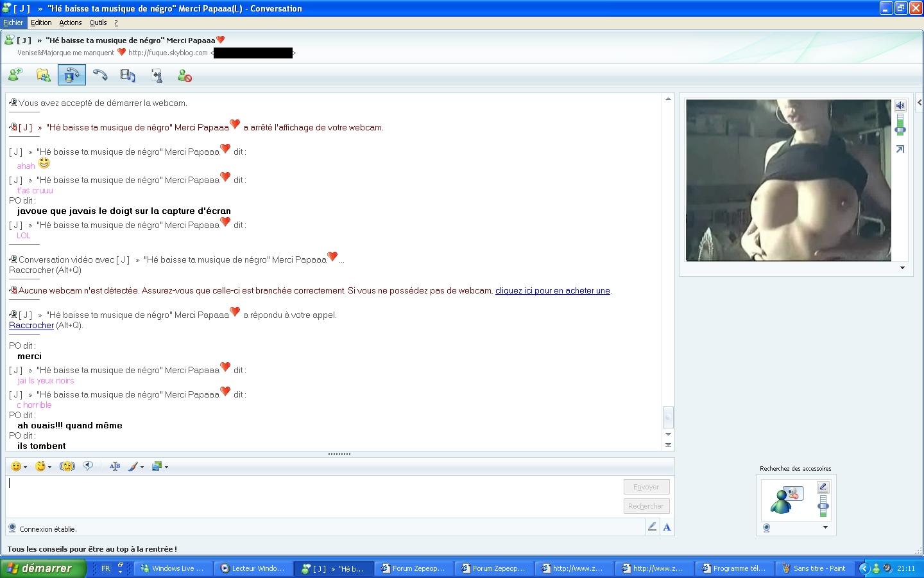Image resolution: width=924 pixels, height=578 pixels.
Task: Click the webcam icon next to 'Connexion établie'
Action: pyautogui.click(x=12, y=528)
